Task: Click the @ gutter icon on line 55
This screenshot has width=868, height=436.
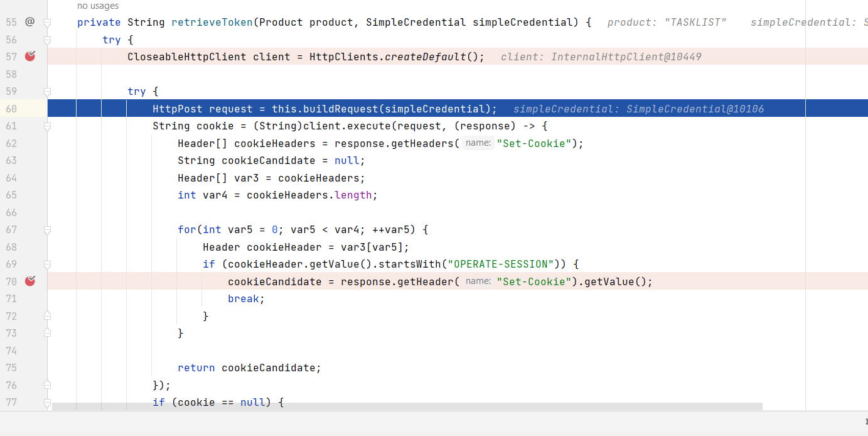Action: point(29,22)
